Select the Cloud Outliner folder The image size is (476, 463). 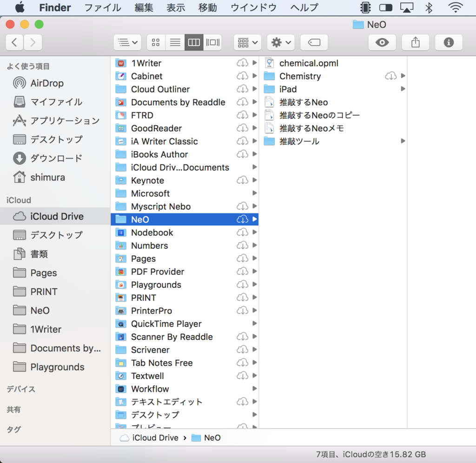click(x=185, y=89)
